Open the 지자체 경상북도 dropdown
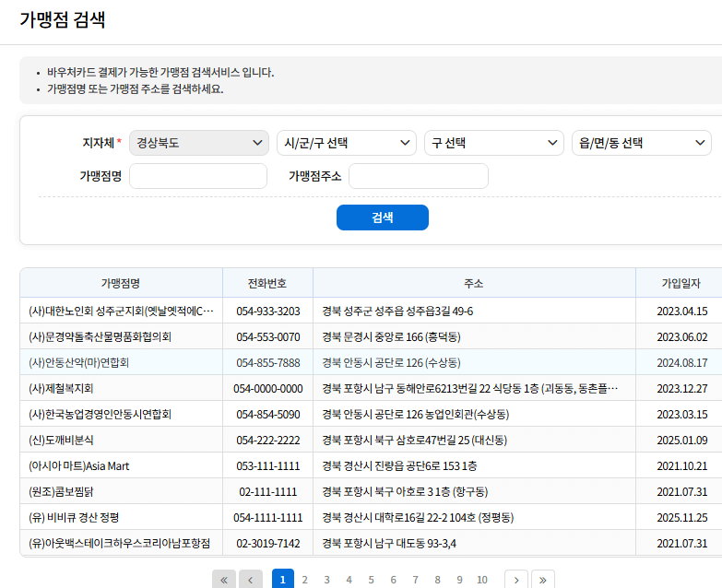 (199, 143)
